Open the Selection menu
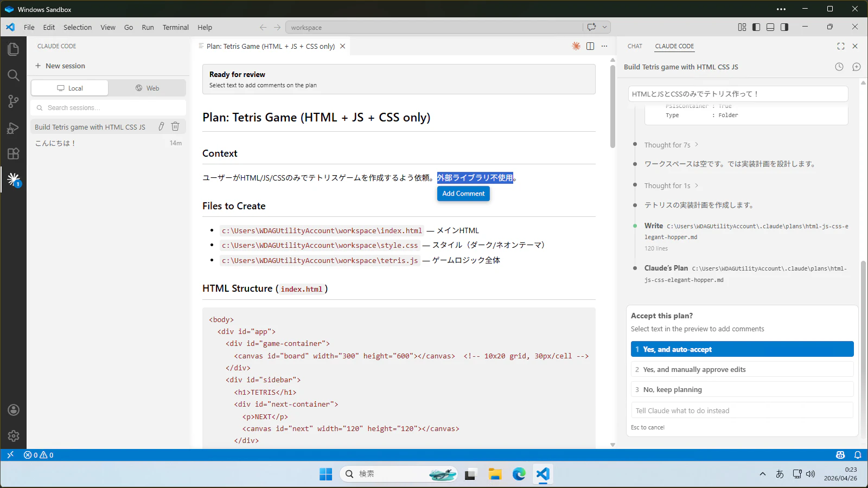 click(78, 27)
